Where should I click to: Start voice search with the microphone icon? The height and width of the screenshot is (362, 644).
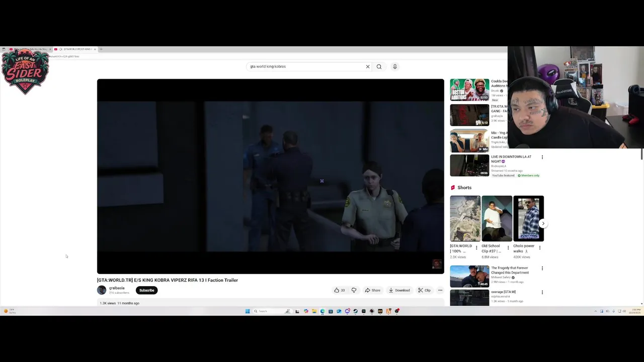(x=395, y=66)
